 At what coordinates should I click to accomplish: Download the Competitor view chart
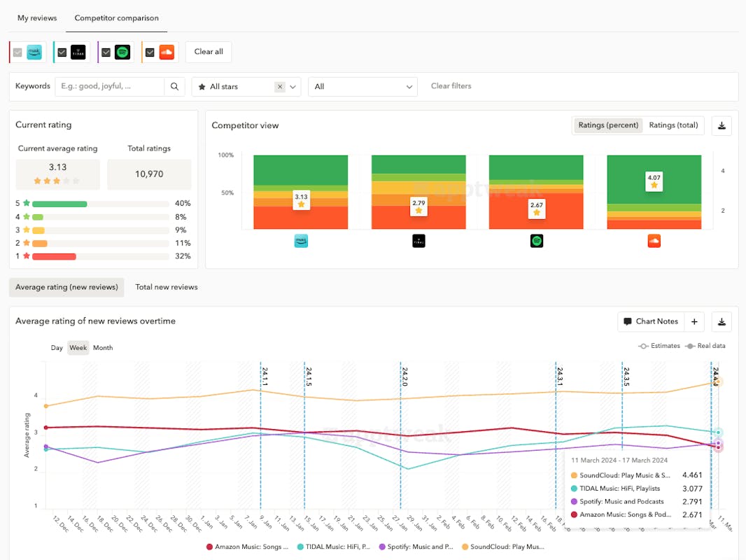pyautogui.click(x=722, y=126)
